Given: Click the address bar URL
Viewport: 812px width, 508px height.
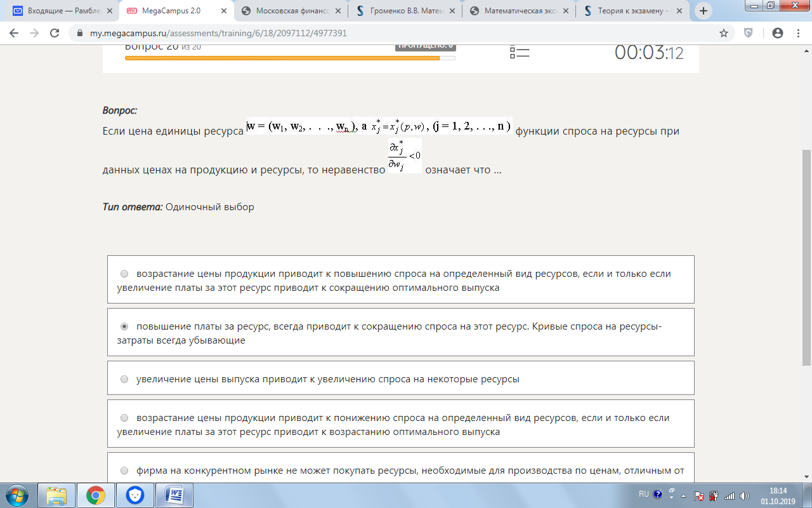Looking at the screenshot, I should [217, 33].
